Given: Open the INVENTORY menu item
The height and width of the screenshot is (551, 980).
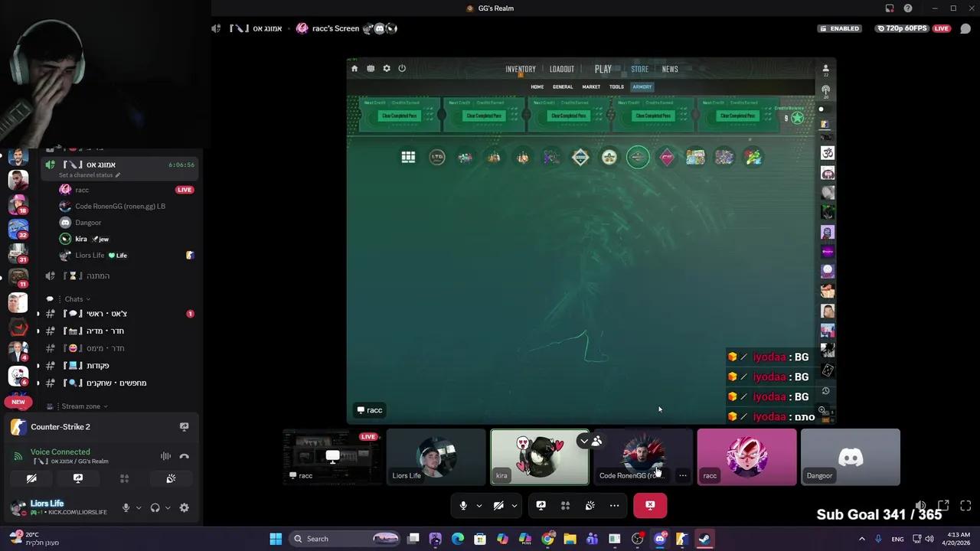Looking at the screenshot, I should coord(520,69).
